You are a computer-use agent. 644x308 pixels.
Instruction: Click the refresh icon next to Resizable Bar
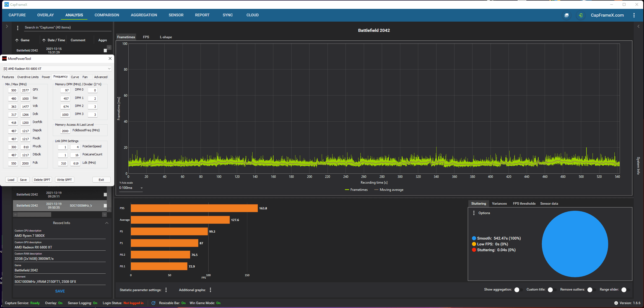click(x=154, y=303)
